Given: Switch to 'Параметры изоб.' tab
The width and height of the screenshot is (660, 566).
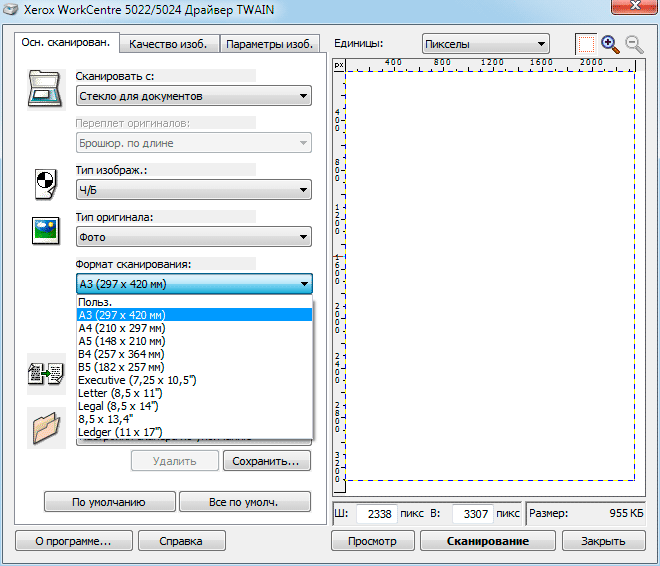Looking at the screenshot, I should click(269, 44).
